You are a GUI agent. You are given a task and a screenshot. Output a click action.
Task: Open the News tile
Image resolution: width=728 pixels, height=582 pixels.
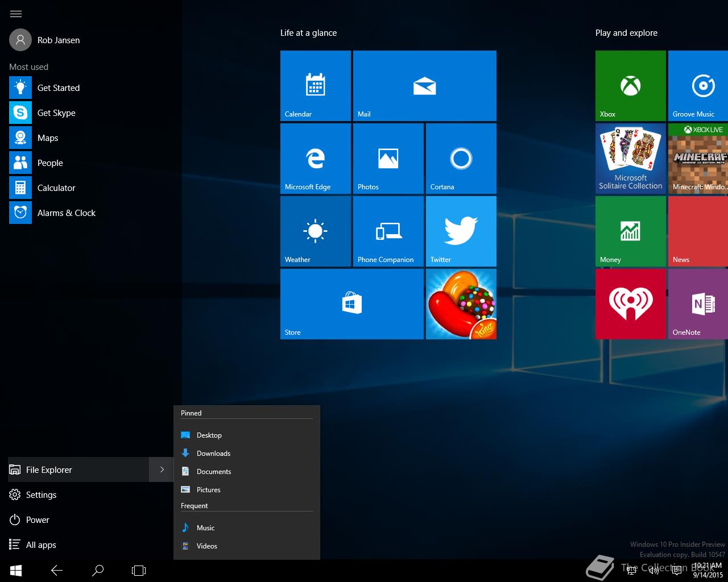pyautogui.click(x=698, y=231)
